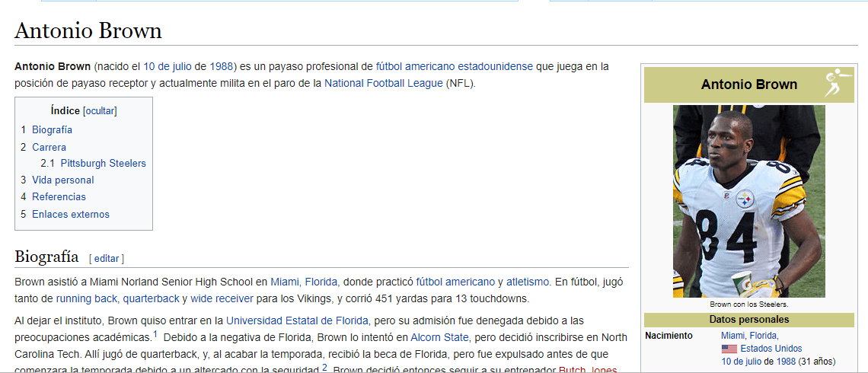Open the quarterback link in biography
The width and height of the screenshot is (868, 373).
(x=151, y=298)
